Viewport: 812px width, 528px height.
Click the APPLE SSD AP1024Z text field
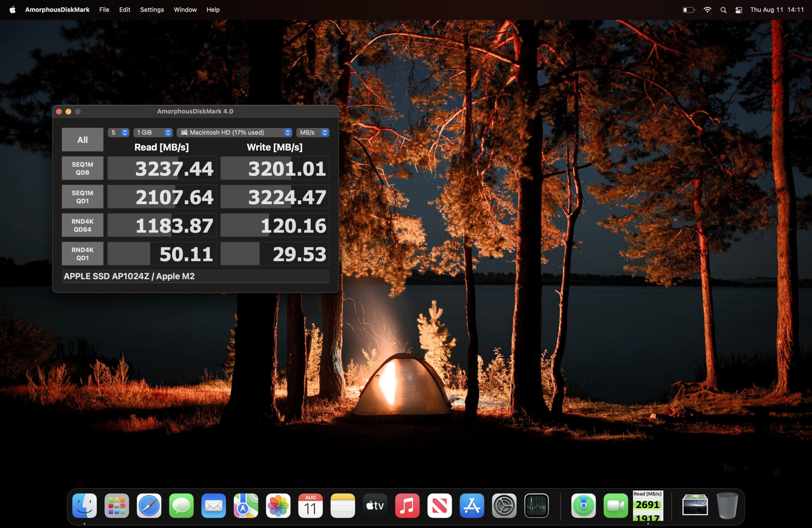point(195,276)
